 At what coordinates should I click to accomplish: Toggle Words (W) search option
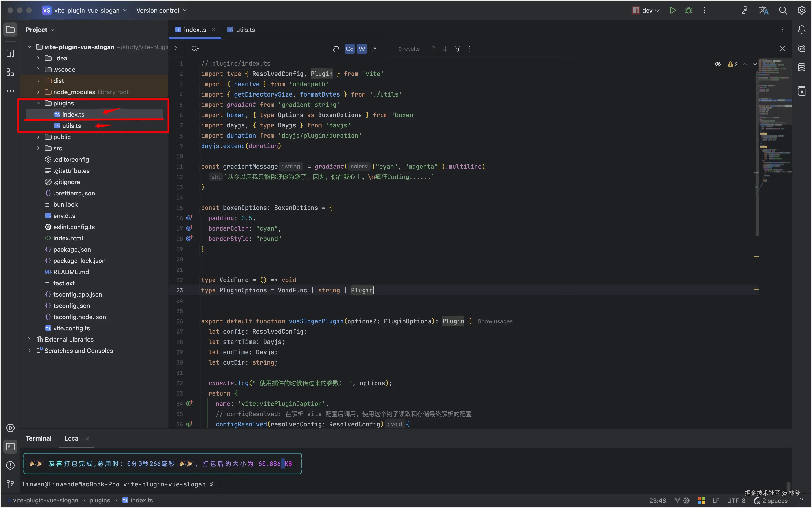362,49
